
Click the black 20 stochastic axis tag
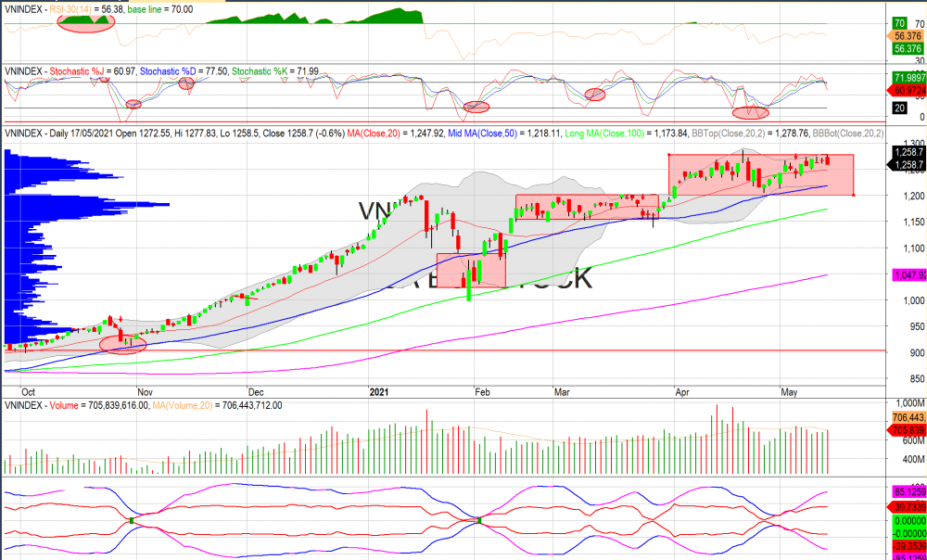click(899, 108)
